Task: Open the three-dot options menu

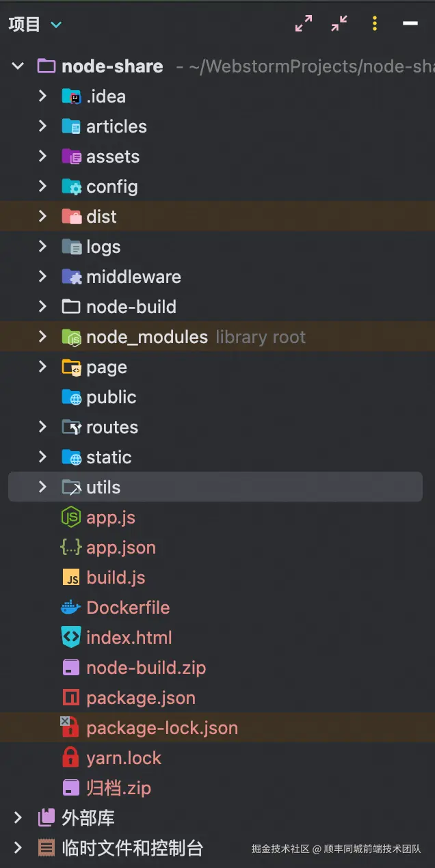Action: pyautogui.click(x=375, y=24)
